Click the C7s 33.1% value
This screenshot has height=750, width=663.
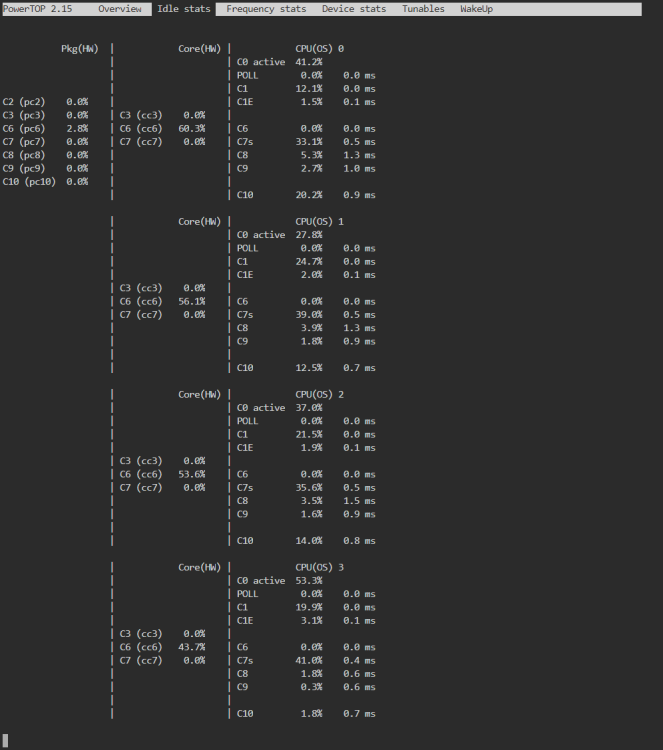click(x=309, y=142)
